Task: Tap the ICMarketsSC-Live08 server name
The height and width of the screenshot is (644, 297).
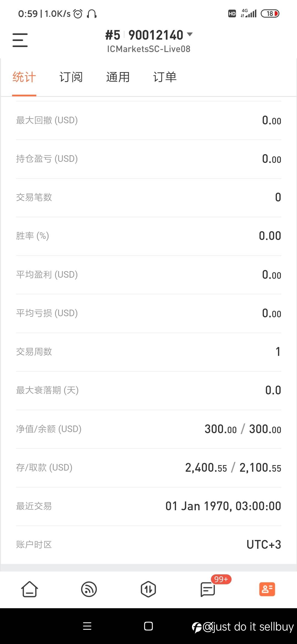Action: click(148, 49)
